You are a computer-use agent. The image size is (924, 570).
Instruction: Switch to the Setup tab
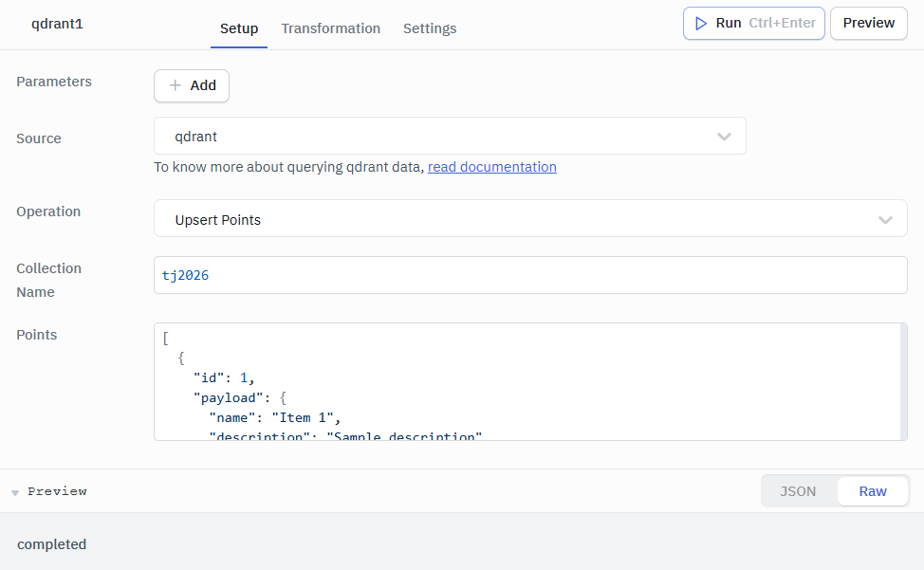tap(239, 28)
